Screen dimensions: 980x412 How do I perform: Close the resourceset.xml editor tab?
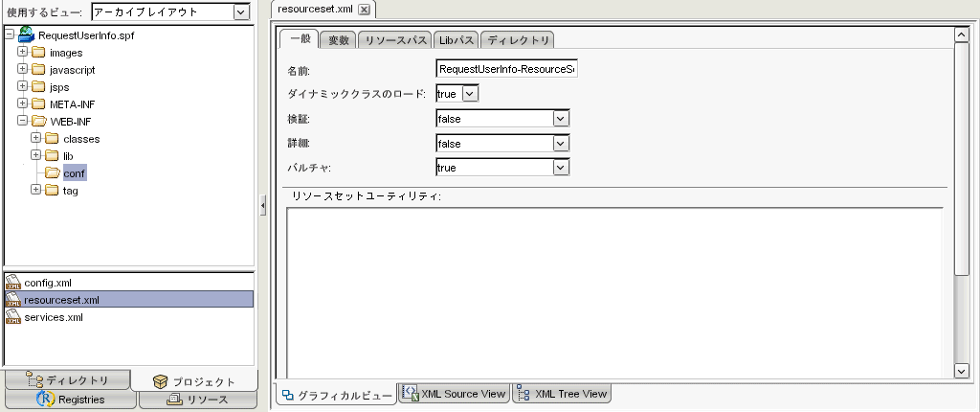365,10
